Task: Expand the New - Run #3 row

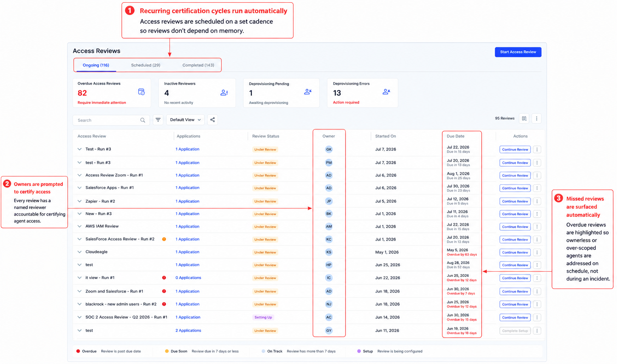Action: 79,214
